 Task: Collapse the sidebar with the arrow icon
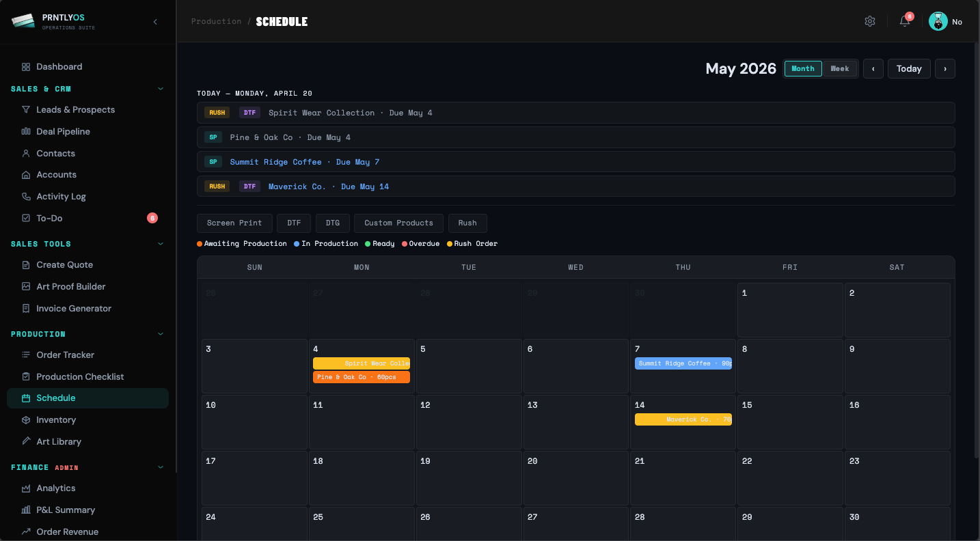coord(155,22)
